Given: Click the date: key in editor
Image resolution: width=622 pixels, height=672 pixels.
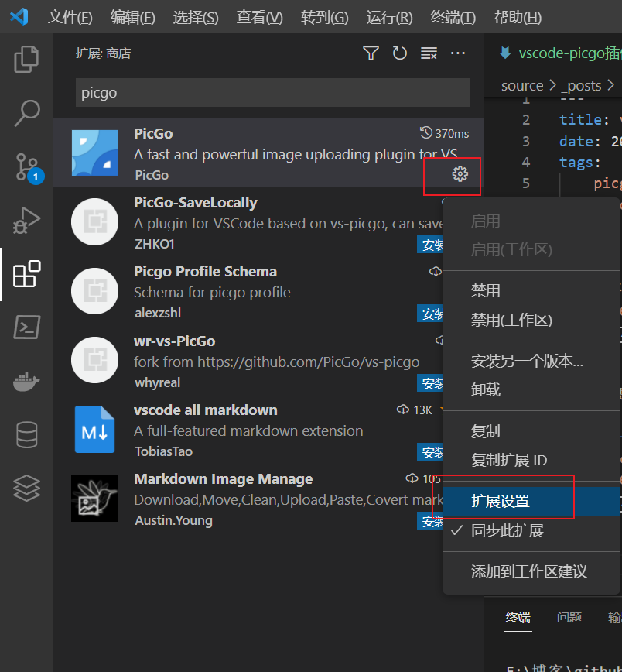Looking at the screenshot, I should click(x=580, y=142).
